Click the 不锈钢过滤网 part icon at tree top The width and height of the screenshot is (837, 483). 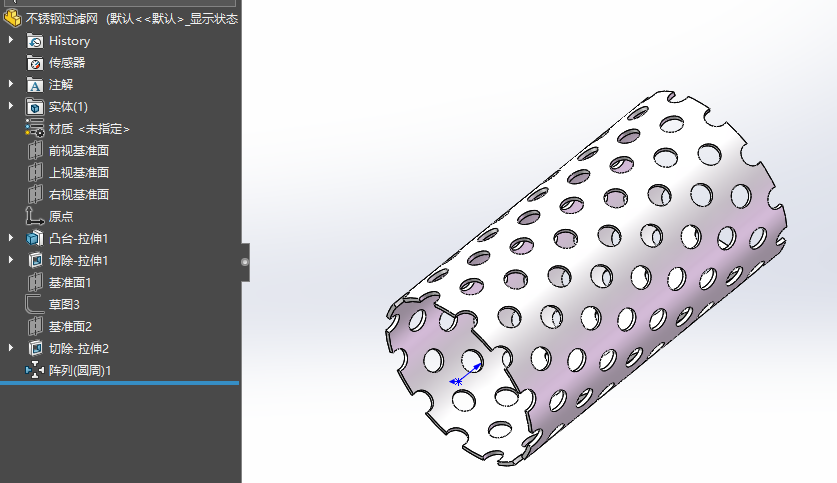pyautogui.click(x=12, y=19)
